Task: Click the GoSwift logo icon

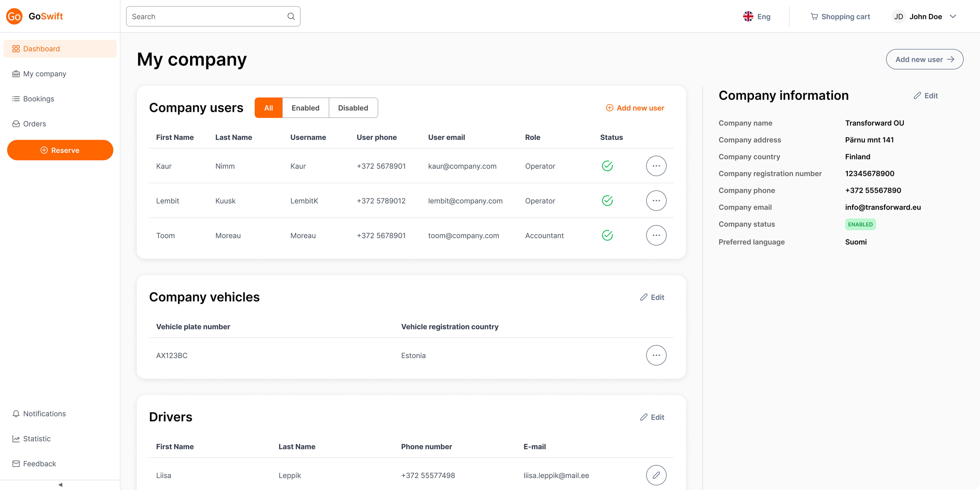Action: coord(14,16)
